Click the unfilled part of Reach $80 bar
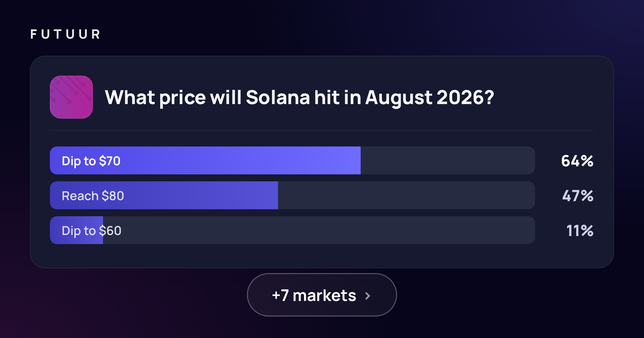Screen dimensions: 644x338 (x=407, y=195)
